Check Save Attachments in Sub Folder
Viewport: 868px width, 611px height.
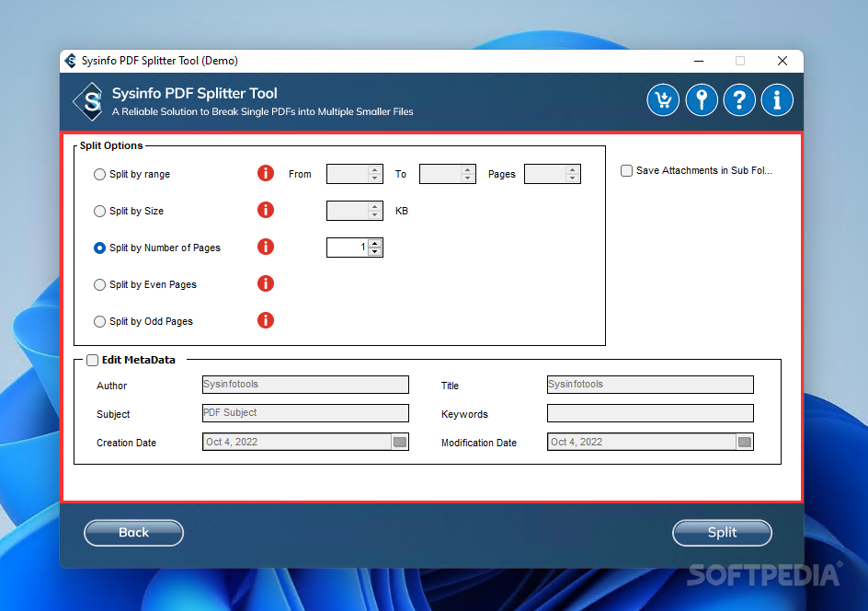pos(627,170)
